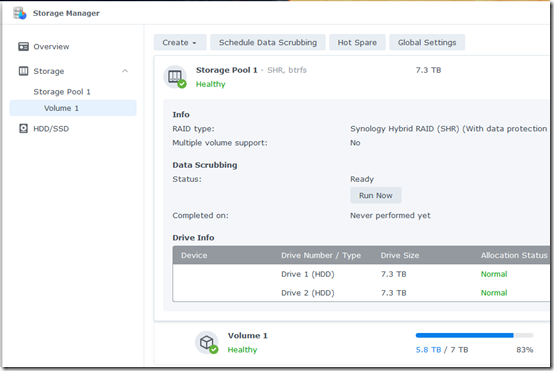The height and width of the screenshot is (371, 554).
Task: Open Schedule Data Scrubbing
Action: pos(268,42)
